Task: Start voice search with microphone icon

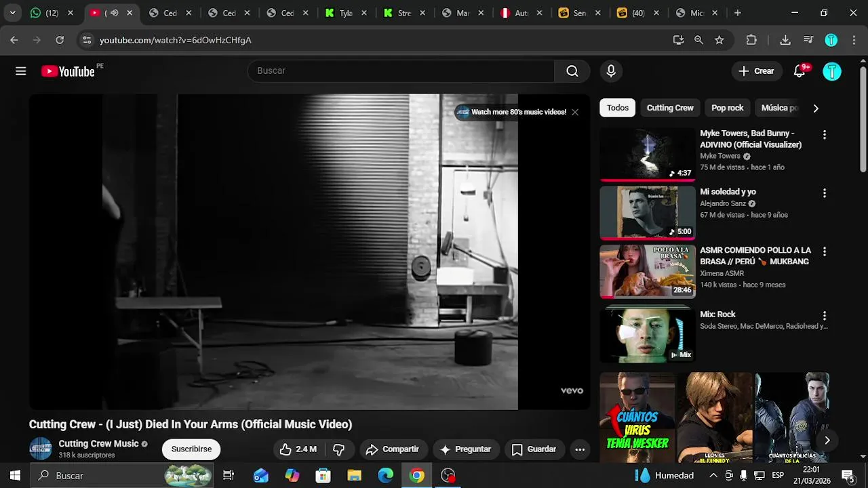Action: (x=611, y=71)
